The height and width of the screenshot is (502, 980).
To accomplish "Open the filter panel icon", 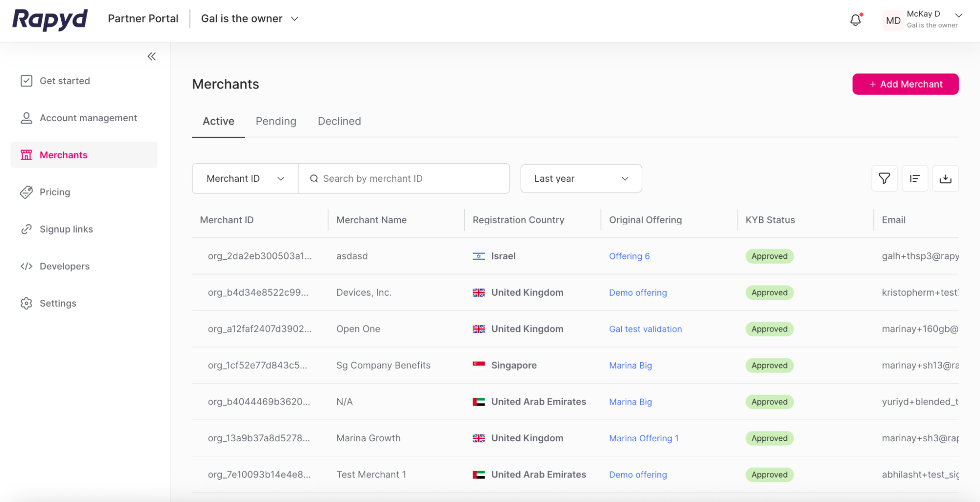I will pos(884,178).
